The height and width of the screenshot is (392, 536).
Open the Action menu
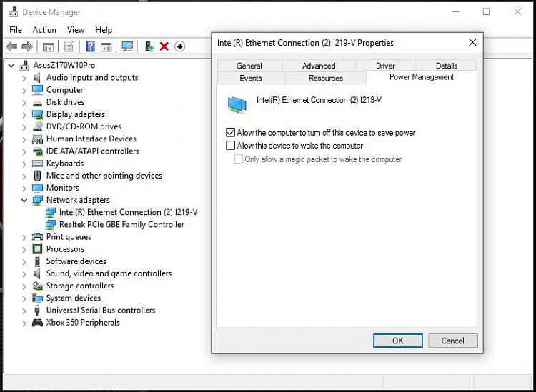pos(44,30)
